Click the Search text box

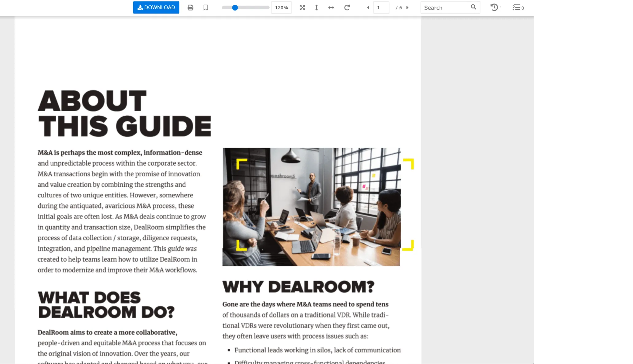(445, 8)
